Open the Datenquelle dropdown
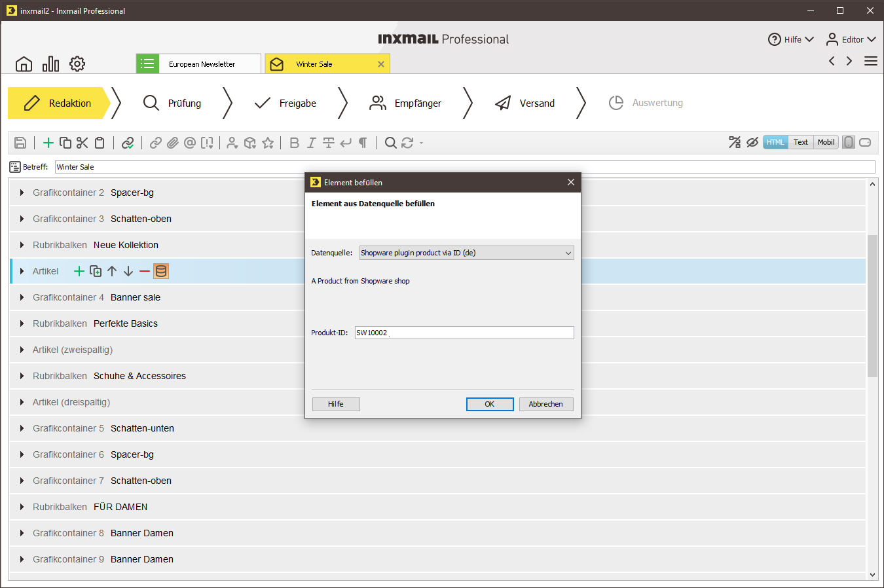 pos(467,253)
